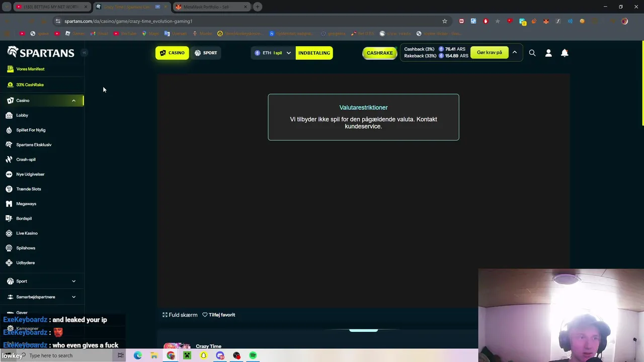This screenshot has height=362, width=644.
Task: Collapse the Casino sidebar section
Action: (73, 101)
